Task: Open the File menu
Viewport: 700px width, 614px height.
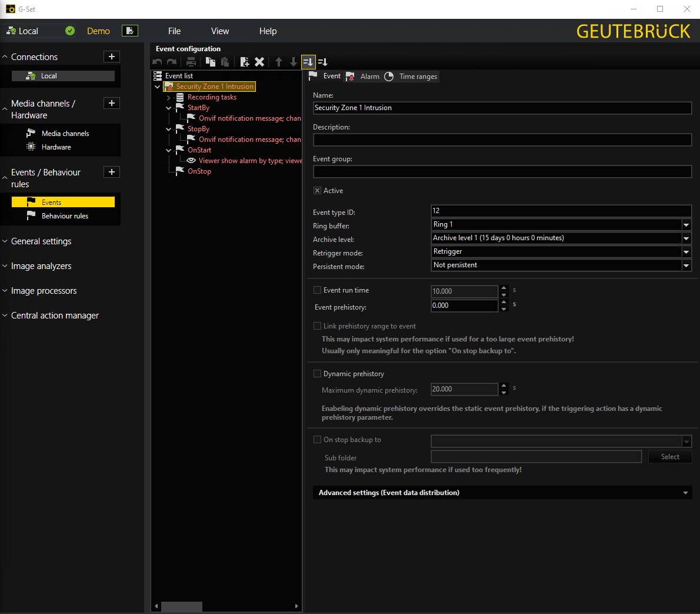Action: 174,31
